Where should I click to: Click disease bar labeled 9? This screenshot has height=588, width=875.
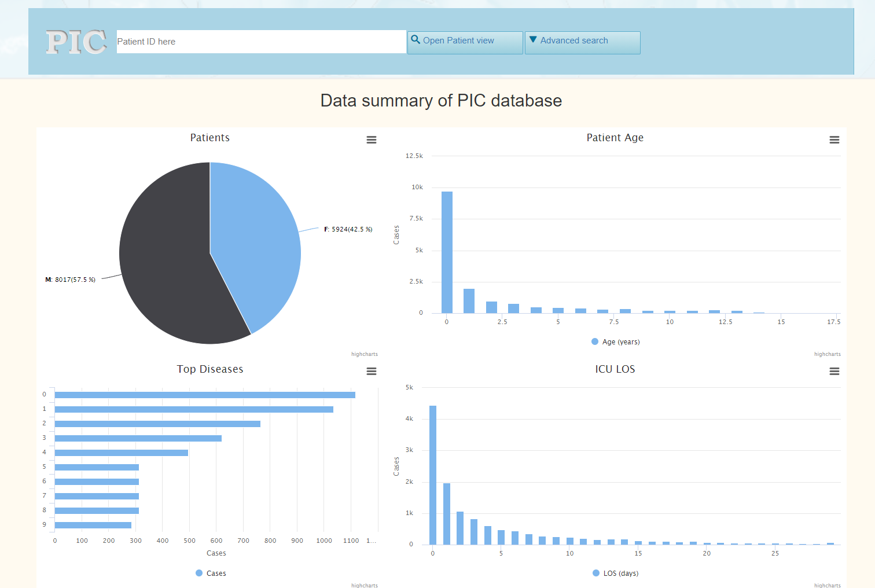pos(93,525)
